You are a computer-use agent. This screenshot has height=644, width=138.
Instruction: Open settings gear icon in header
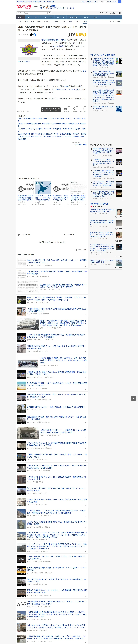tap(120, 13)
